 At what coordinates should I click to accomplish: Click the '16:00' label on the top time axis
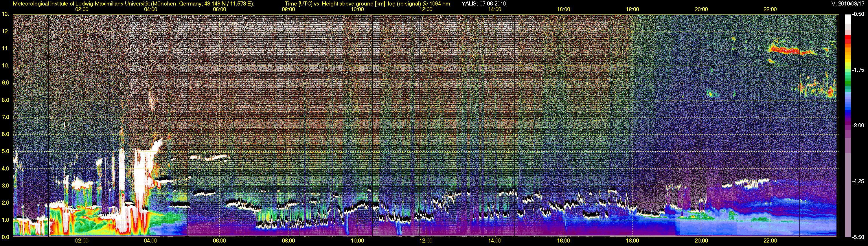pyautogui.click(x=564, y=10)
